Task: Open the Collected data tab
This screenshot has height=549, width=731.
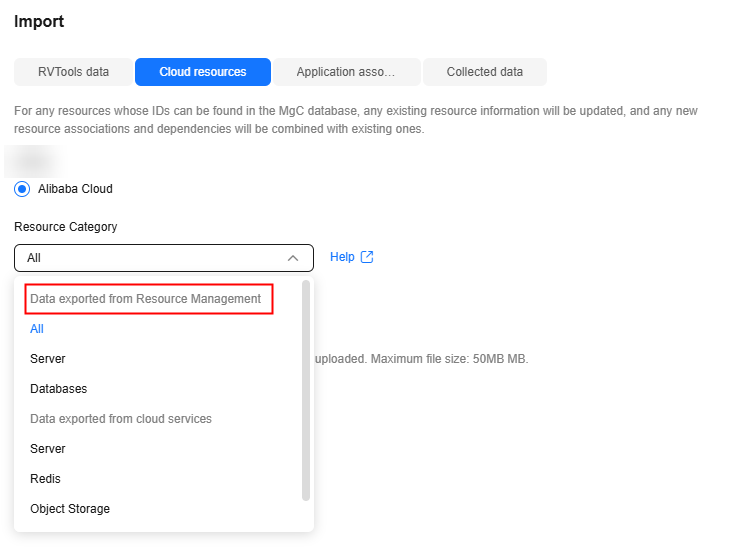Action: click(485, 72)
